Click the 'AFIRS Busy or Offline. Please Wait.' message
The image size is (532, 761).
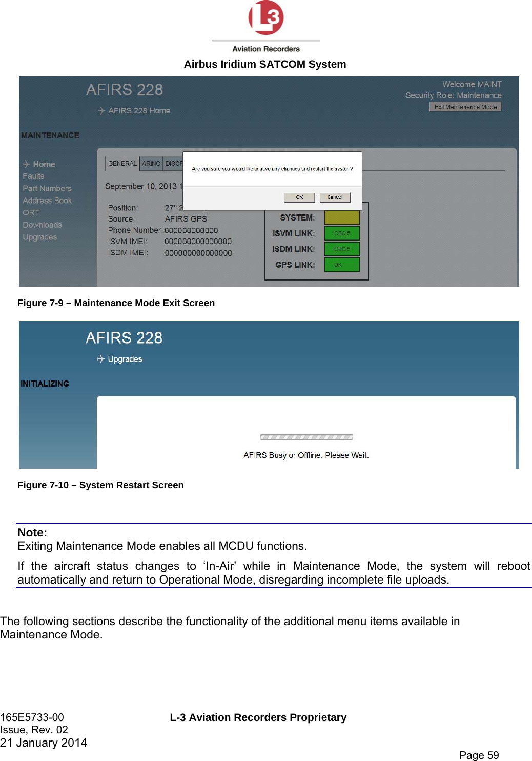tap(306, 455)
